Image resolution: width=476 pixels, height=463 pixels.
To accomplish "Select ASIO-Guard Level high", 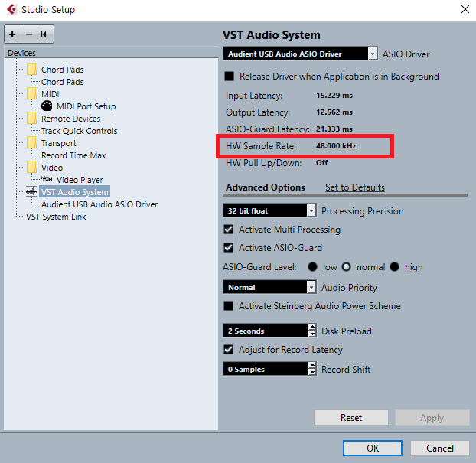I will 395,267.
